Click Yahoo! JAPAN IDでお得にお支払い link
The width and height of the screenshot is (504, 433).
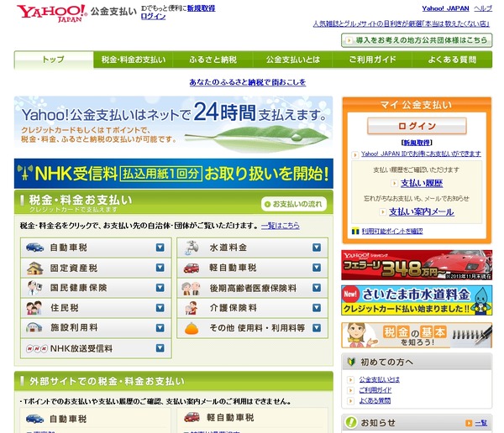click(x=421, y=154)
